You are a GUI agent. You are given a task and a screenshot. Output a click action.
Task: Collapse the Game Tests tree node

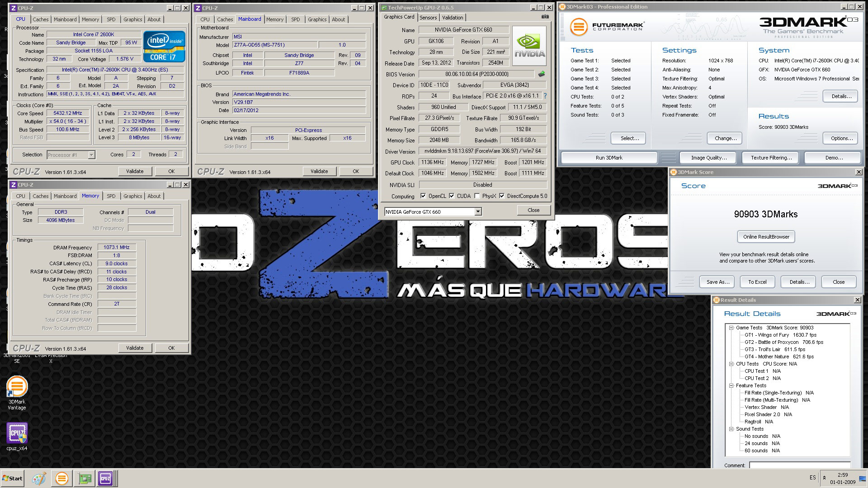tap(731, 328)
